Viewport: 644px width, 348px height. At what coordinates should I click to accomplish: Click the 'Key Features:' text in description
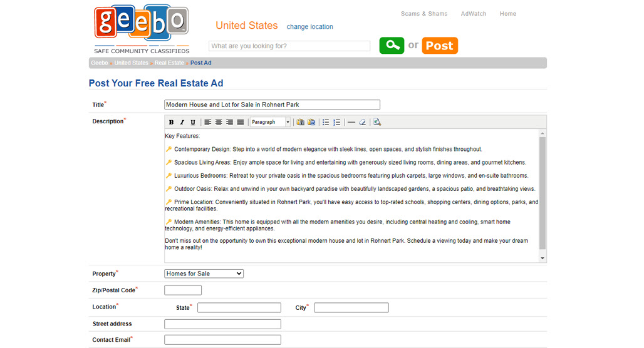point(182,136)
